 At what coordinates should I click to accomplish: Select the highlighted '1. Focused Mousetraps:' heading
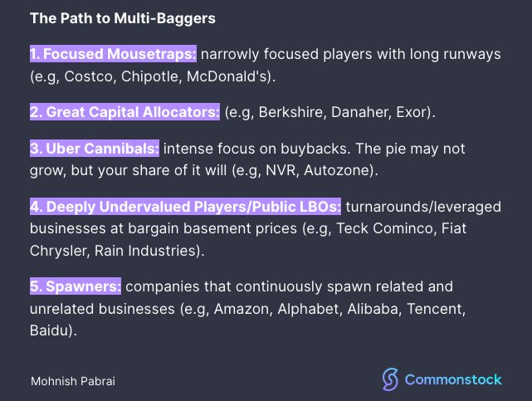pyautogui.click(x=114, y=54)
